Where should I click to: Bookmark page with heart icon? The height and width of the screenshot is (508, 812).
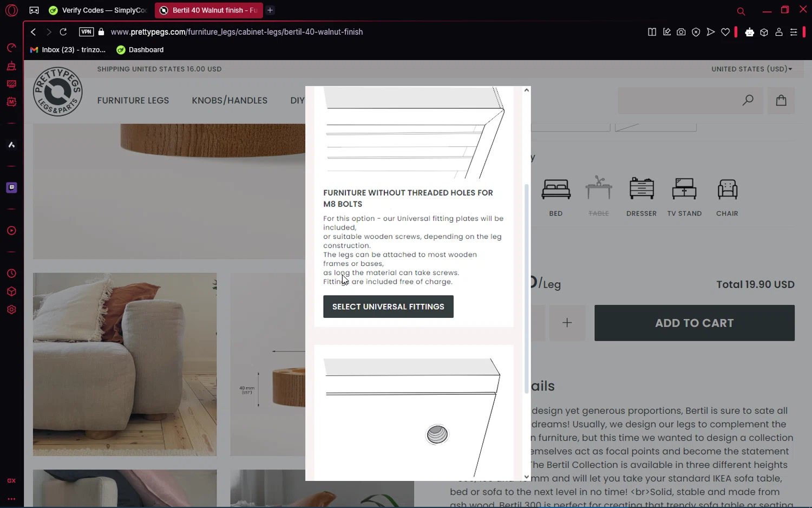tap(725, 32)
